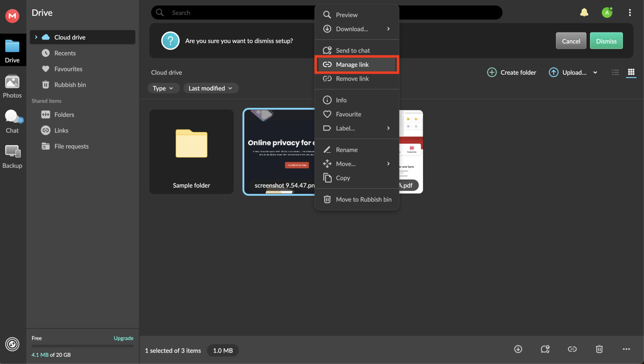Open the notifications bell
644x364 pixels.
(x=584, y=12)
